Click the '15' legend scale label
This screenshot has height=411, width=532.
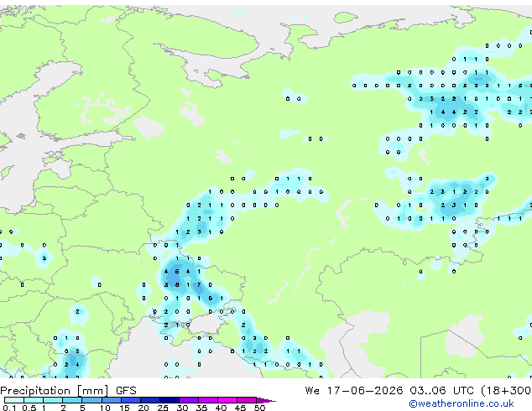[124, 408]
